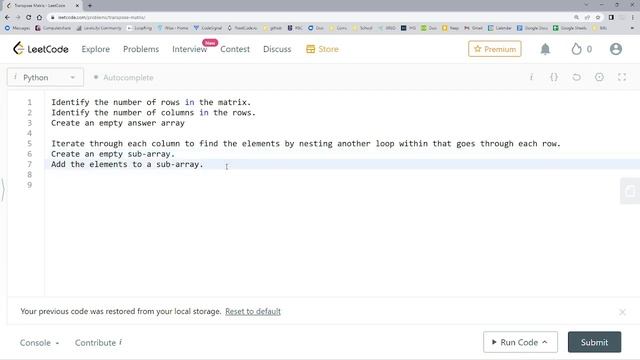Open the Chrome three-dot menu

coord(633,17)
